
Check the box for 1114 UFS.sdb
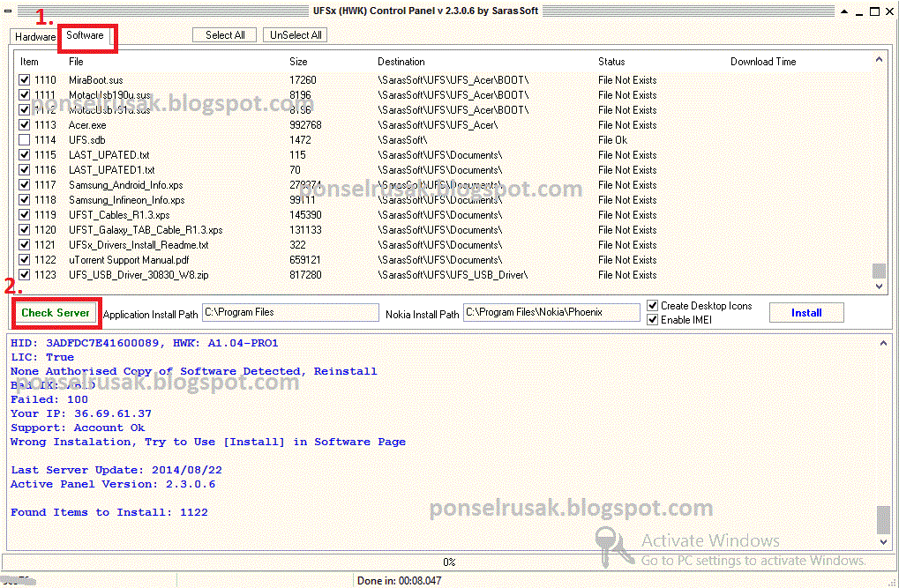(24, 140)
